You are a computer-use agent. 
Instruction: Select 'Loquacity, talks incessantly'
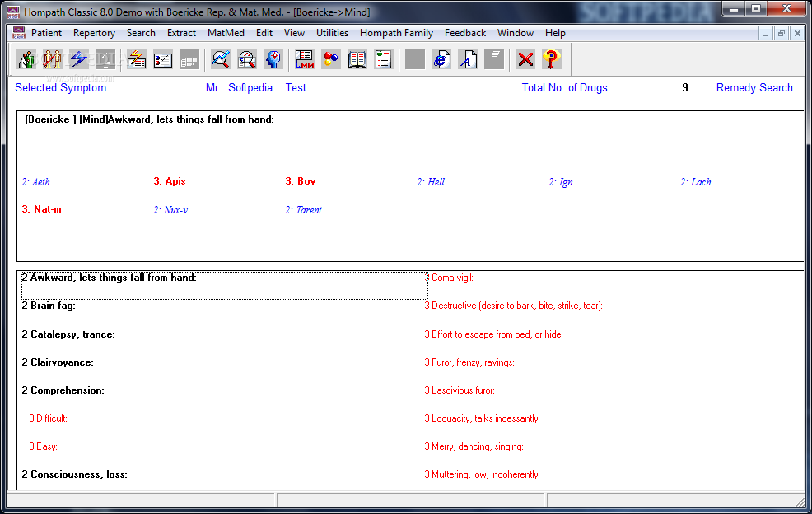click(x=482, y=418)
